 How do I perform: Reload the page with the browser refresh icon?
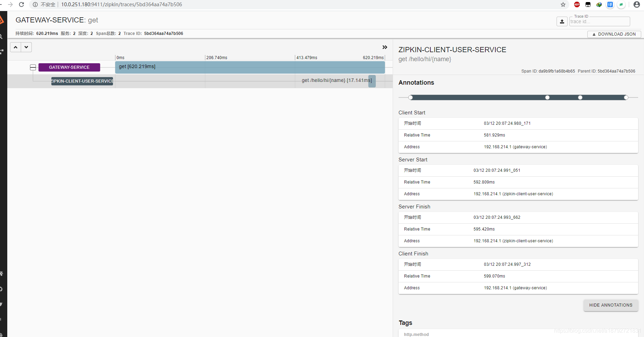21,4
